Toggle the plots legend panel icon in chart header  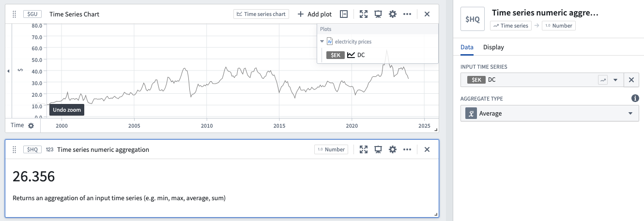click(344, 14)
